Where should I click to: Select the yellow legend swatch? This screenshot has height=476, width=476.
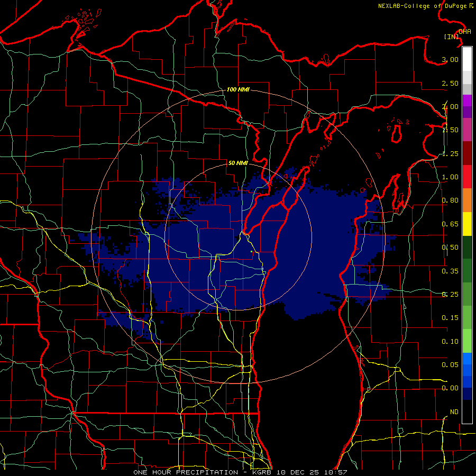pyautogui.click(x=467, y=224)
